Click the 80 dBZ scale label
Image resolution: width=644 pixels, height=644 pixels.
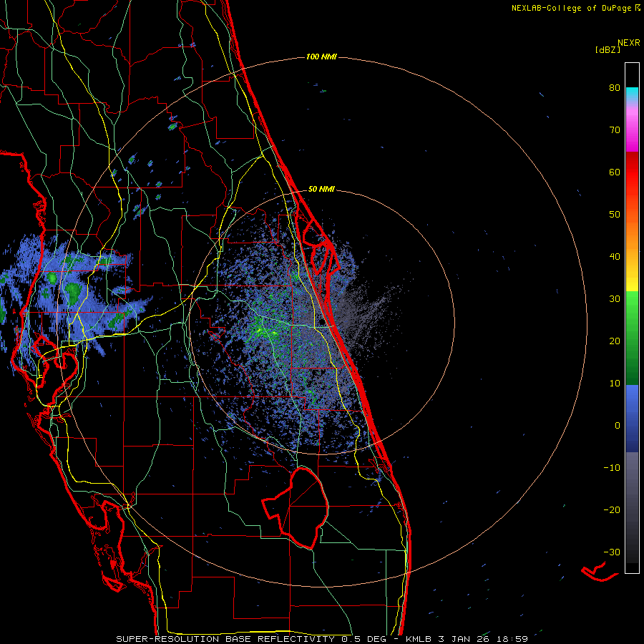pos(615,88)
